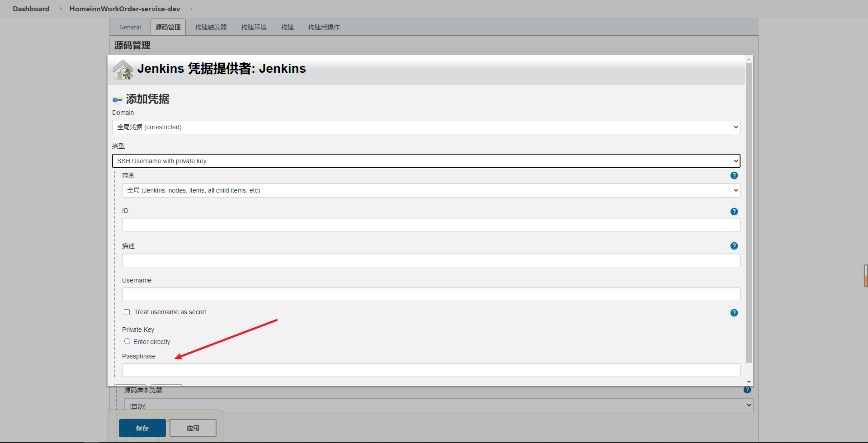Click the Passphrase input field
Viewport: 868px width, 443px height.
pos(431,370)
